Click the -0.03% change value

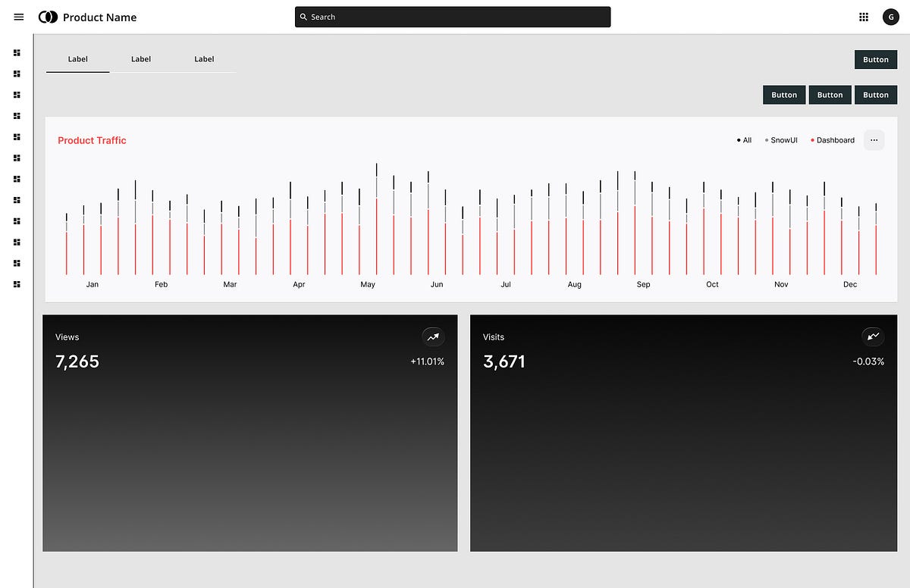(868, 361)
